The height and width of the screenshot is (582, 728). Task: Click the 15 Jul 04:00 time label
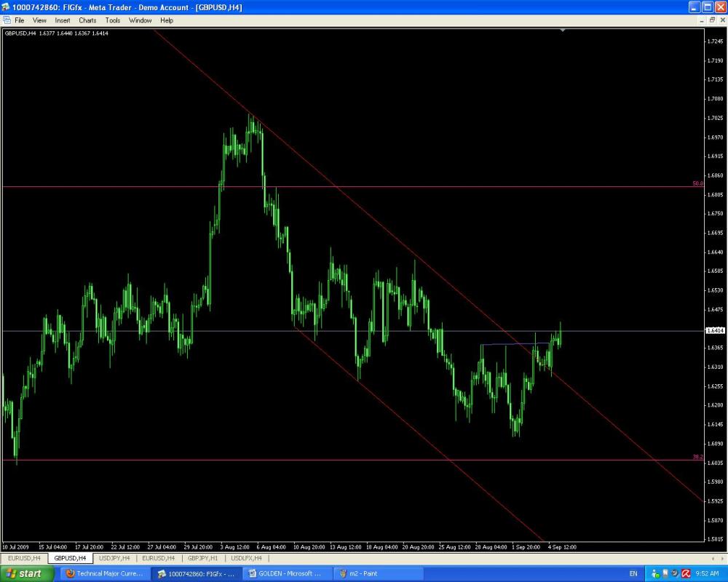tap(53, 547)
